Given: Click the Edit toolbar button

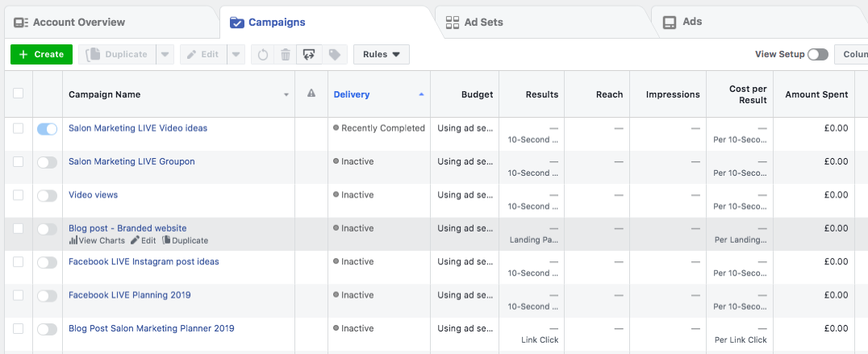Looking at the screenshot, I should pos(203,54).
